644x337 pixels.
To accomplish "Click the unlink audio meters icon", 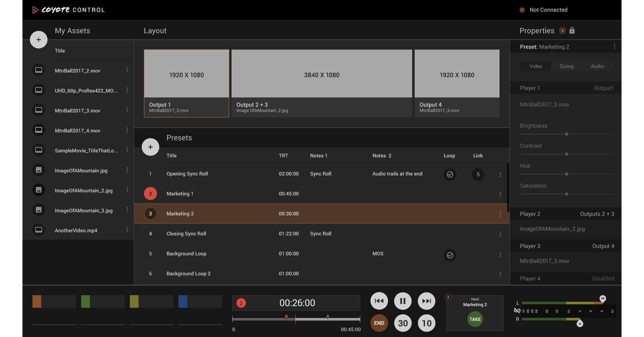I will click(517, 311).
